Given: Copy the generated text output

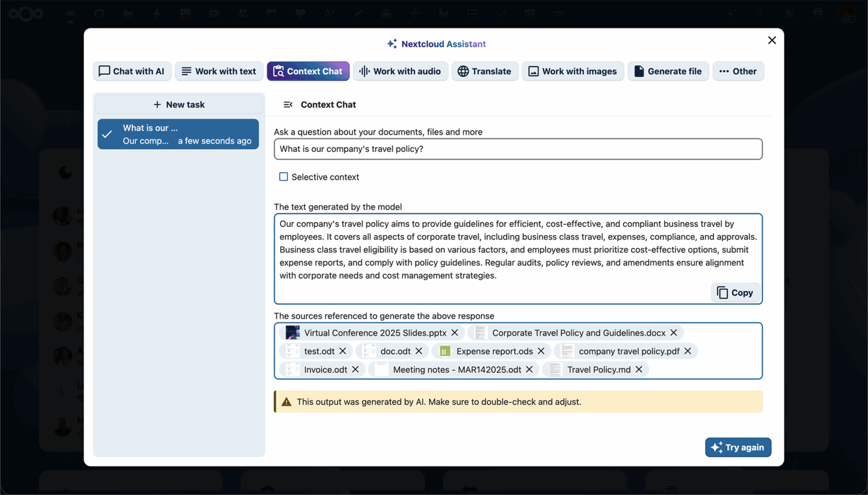Looking at the screenshot, I should point(735,293).
